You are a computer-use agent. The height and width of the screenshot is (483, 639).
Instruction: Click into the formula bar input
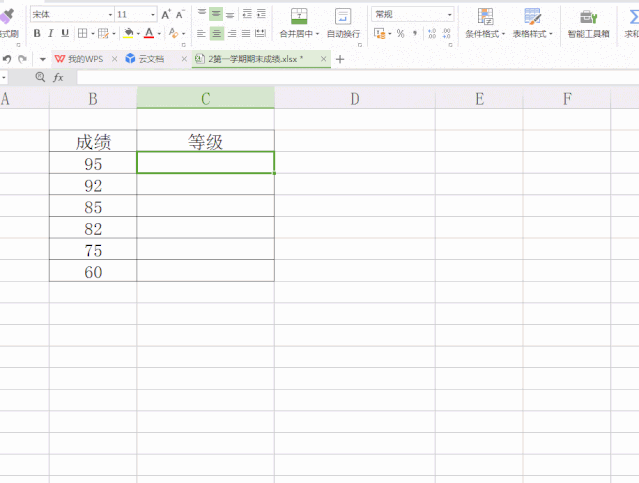point(358,77)
